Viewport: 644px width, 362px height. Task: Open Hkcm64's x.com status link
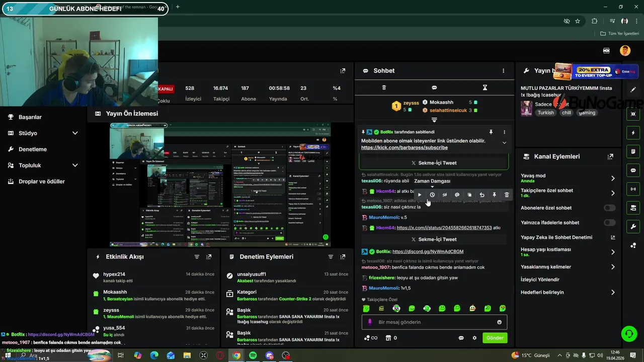[x=444, y=228]
